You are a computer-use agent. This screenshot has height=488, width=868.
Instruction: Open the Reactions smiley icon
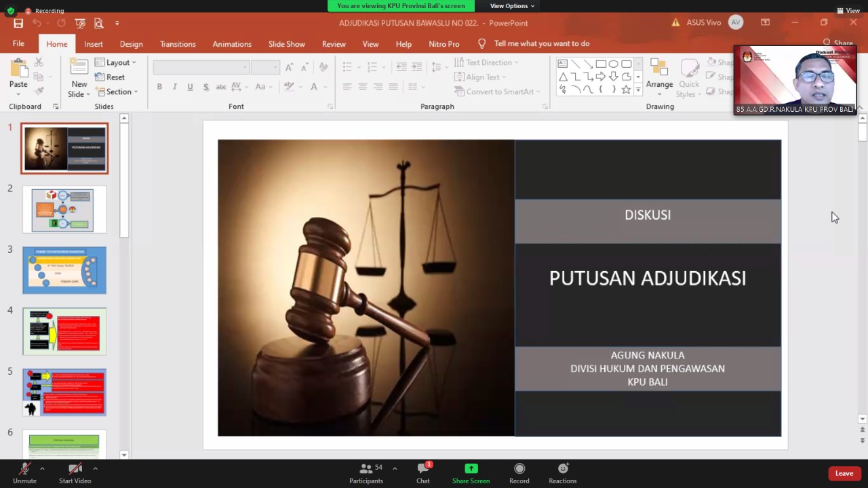tap(563, 469)
